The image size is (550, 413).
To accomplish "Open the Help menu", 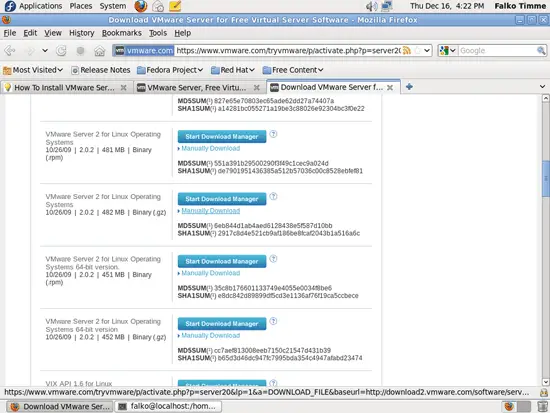I will tap(183, 33).
